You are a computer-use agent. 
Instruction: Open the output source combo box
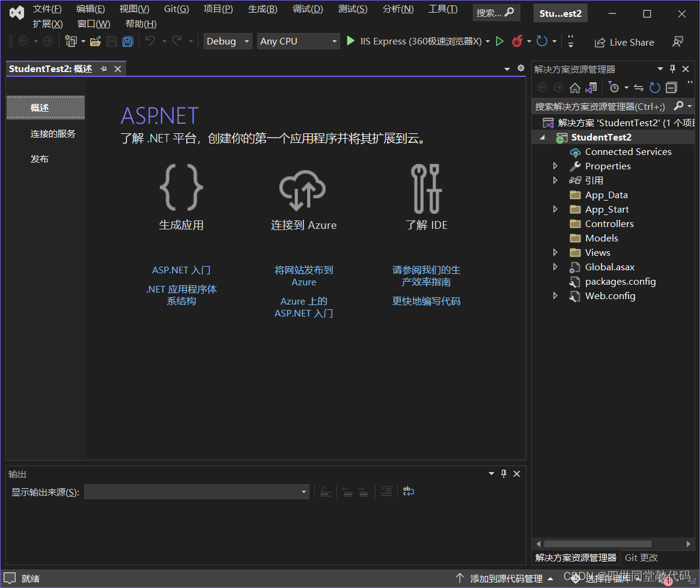coord(196,492)
